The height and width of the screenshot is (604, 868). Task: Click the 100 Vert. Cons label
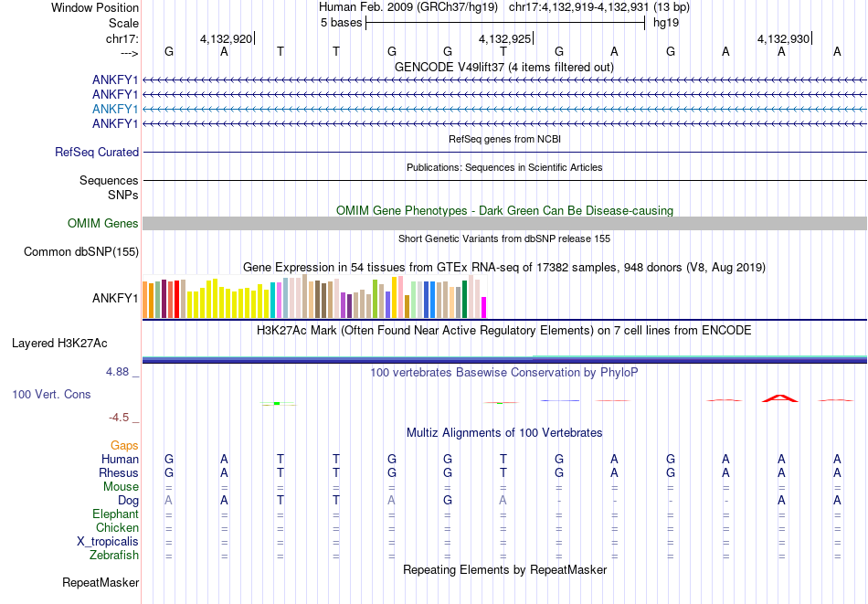click(51, 394)
